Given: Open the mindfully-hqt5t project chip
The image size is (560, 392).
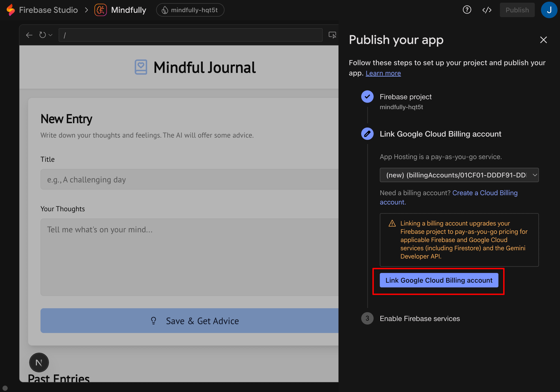Looking at the screenshot, I should [x=190, y=10].
